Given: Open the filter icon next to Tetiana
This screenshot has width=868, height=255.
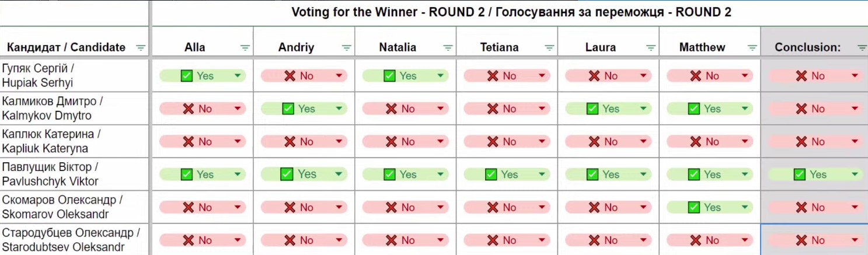Looking at the screenshot, I should (x=550, y=48).
